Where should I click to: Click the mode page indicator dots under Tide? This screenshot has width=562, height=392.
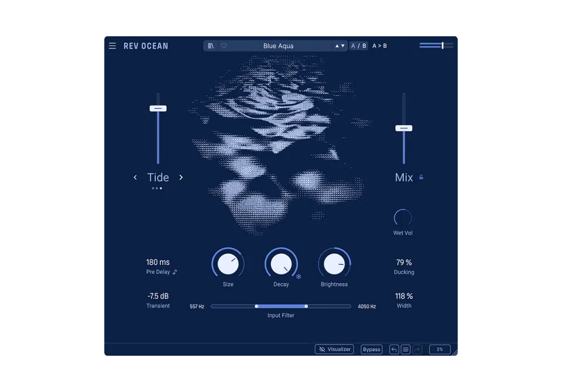click(x=157, y=188)
